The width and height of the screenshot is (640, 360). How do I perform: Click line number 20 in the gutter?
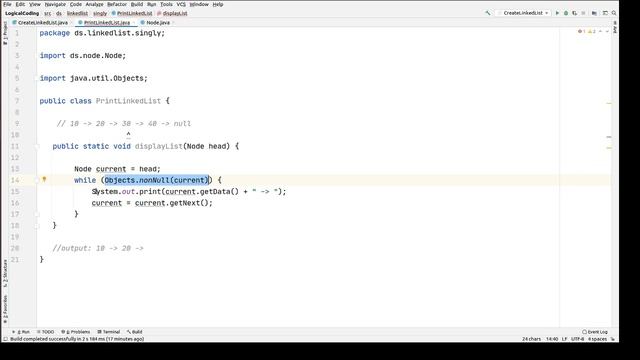click(x=15, y=248)
